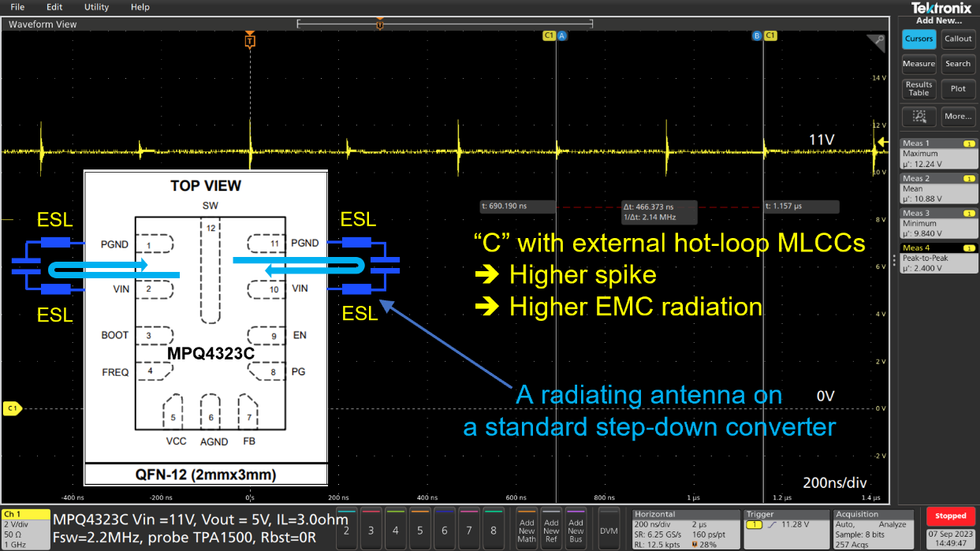Click Add New Math button
Image resolution: width=980 pixels, height=551 pixels.
pyautogui.click(x=527, y=530)
